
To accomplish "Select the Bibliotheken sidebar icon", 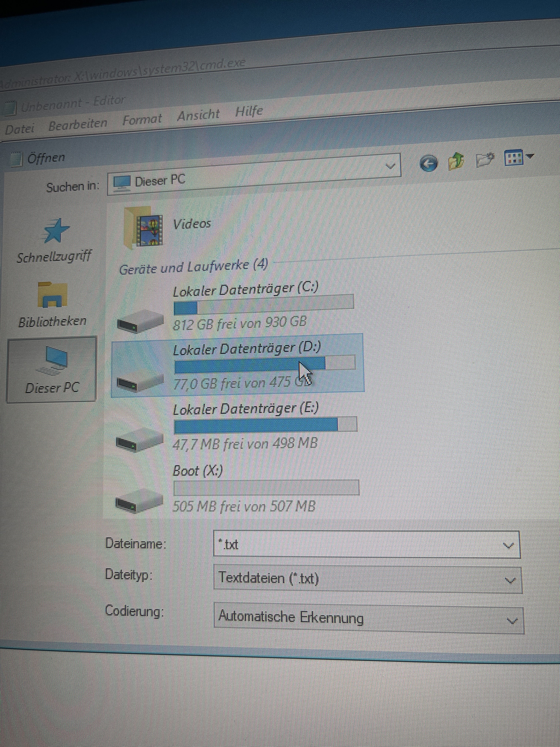I will [52, 295].
